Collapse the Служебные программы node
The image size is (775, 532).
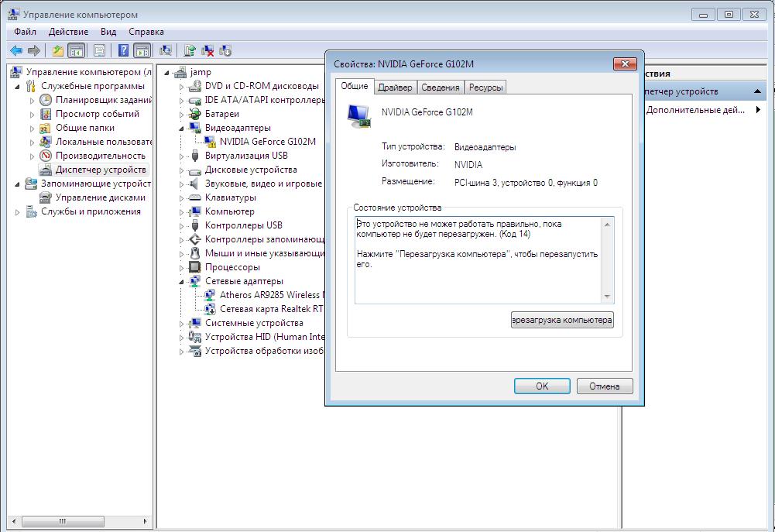pyautogui.click(x=17, y=87)
